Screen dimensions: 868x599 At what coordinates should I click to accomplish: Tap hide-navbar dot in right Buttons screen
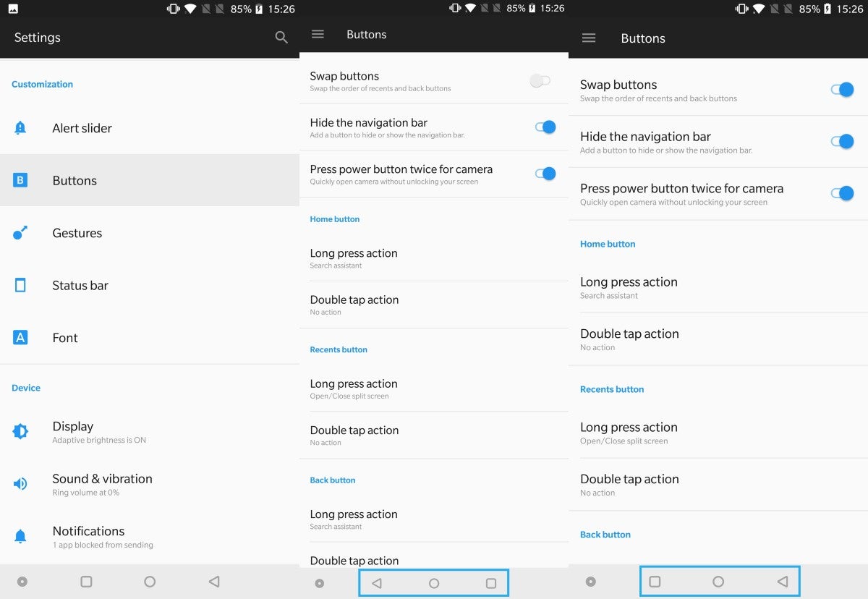[x=591, y=582]
